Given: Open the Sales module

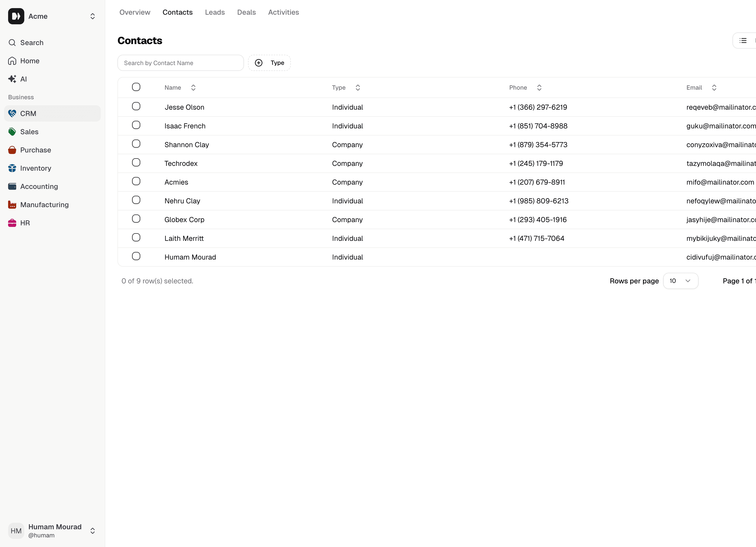Looking at the screenshot, I should (52, 132).
